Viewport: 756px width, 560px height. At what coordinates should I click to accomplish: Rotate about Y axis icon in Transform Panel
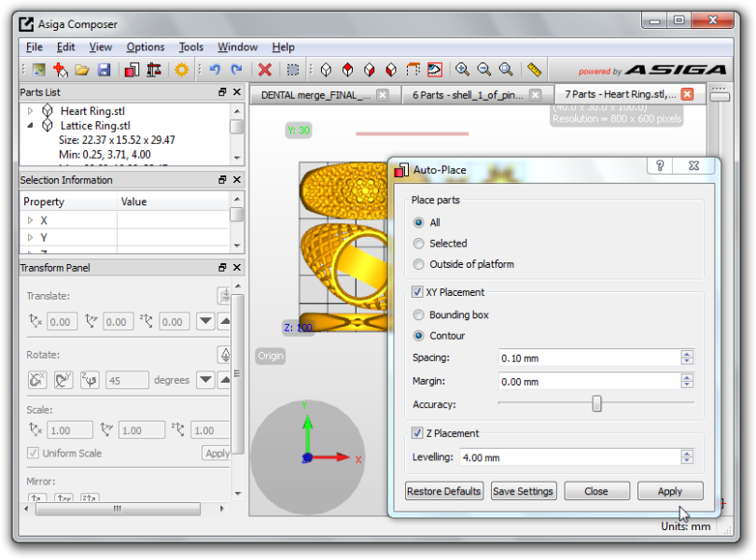(63, 380)
